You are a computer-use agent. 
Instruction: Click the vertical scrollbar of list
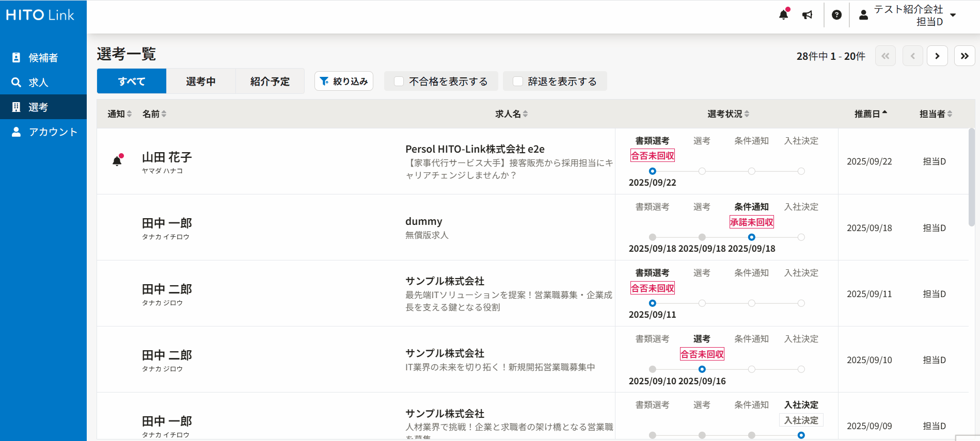click(971, 177)
